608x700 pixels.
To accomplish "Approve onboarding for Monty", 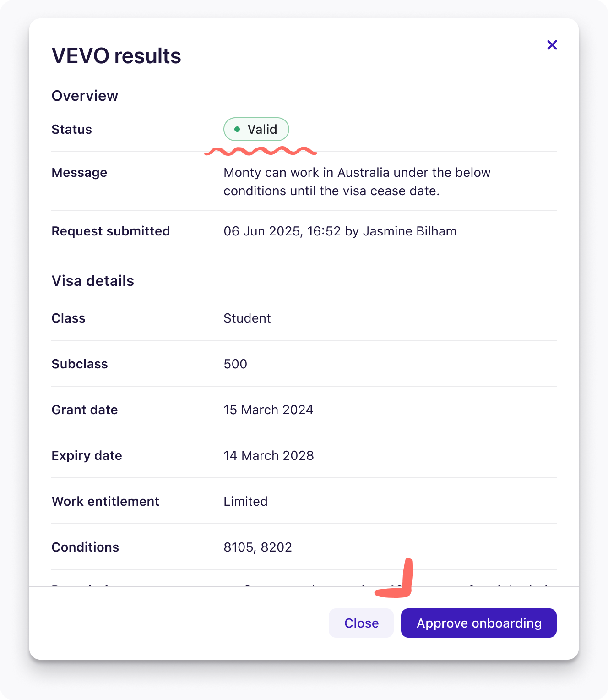I will (478, 623).
